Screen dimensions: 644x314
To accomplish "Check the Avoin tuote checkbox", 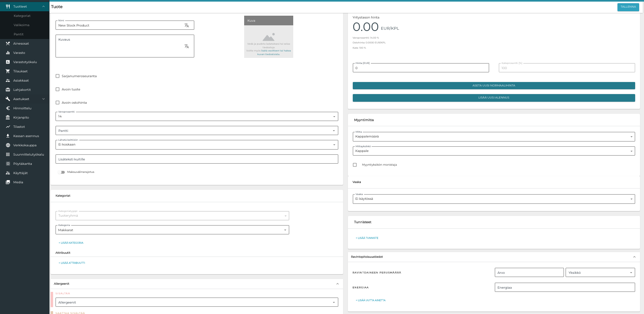I will (58, 89).
